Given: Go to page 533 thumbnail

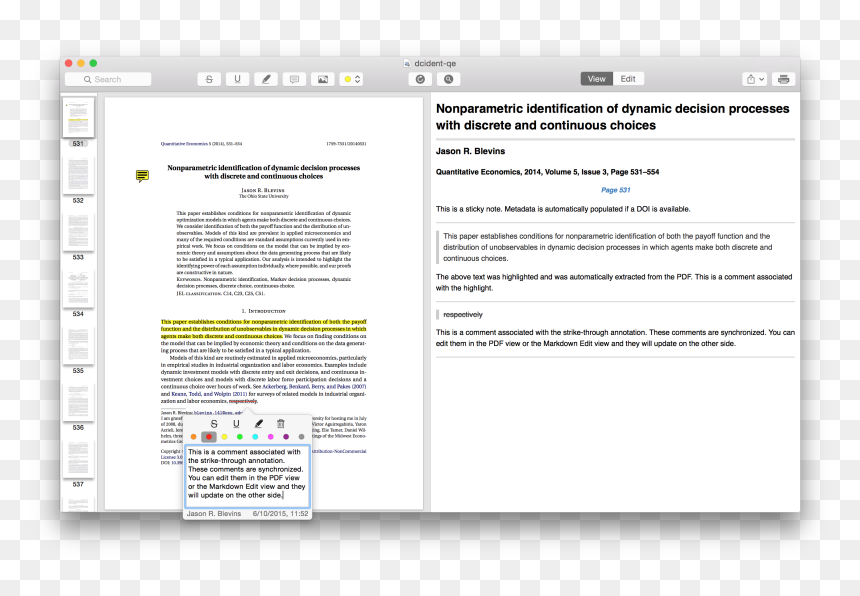Looking at the screenshot, I should [x=78, y=232].
